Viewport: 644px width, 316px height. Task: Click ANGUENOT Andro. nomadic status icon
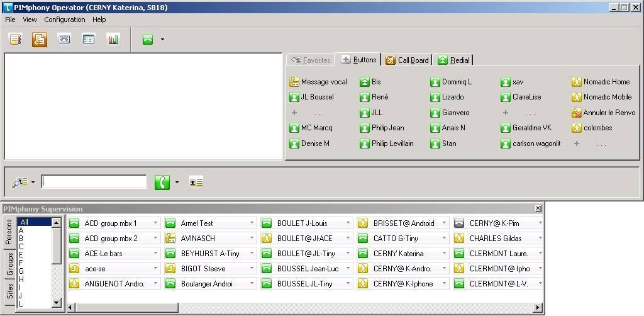(x=74, y=284)
